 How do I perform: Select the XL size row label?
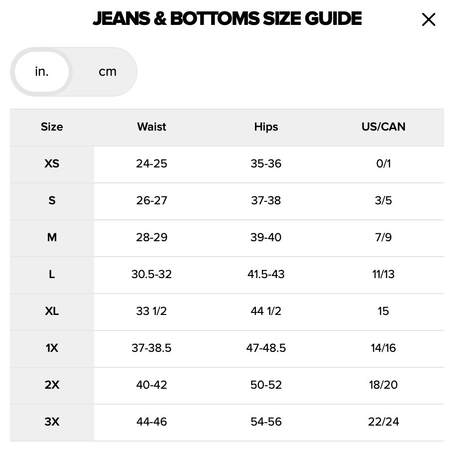(52, 311)
